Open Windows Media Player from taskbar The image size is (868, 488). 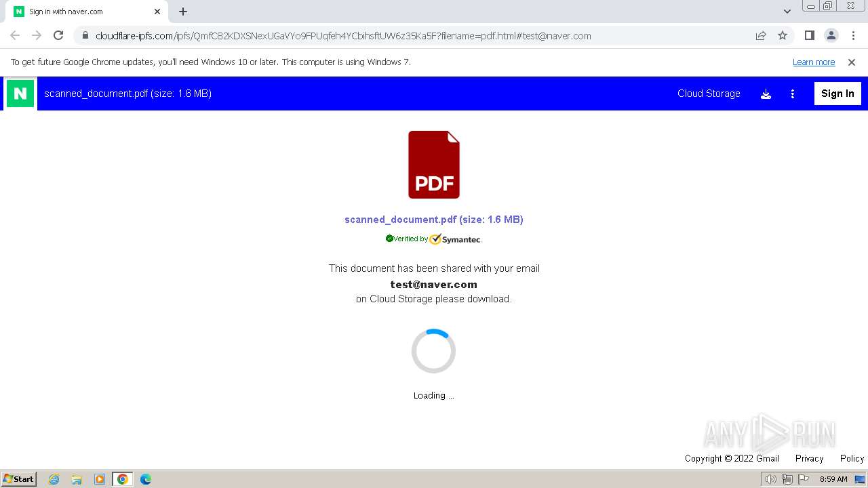click(100, 479)
